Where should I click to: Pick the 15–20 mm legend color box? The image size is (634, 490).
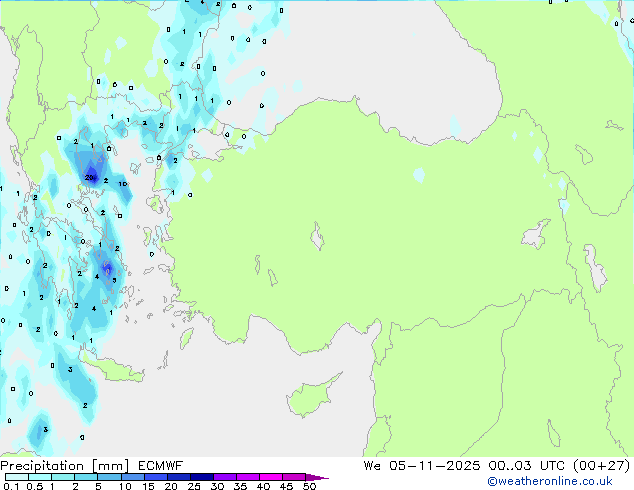pos(155,477)
